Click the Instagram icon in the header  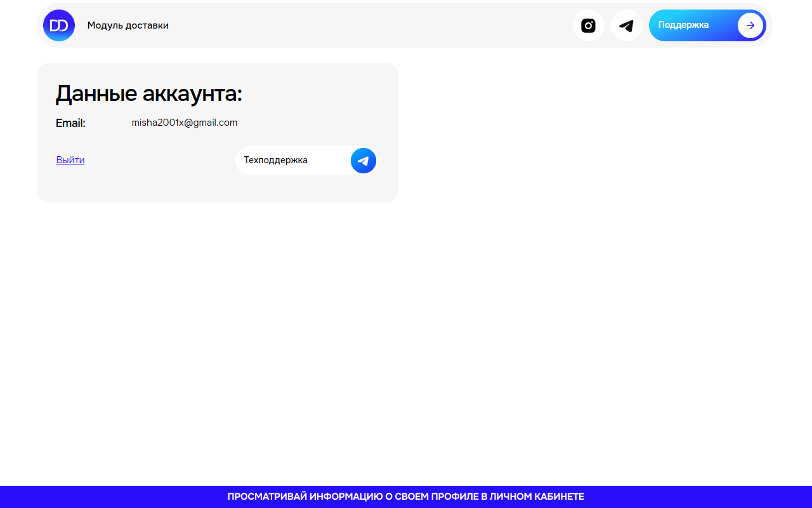(x=588, y=25)
